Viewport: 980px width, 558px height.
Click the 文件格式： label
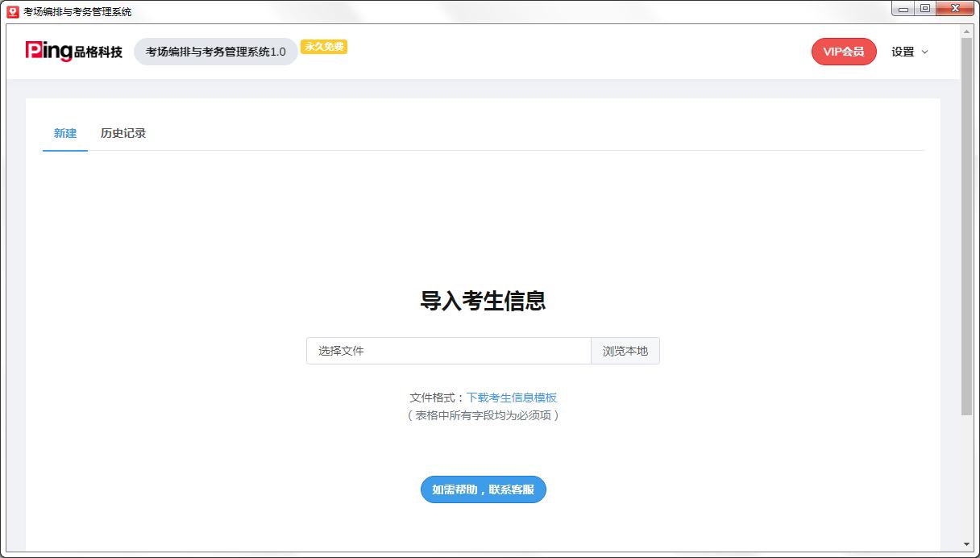pyautogui.click(x=438, y=398)
